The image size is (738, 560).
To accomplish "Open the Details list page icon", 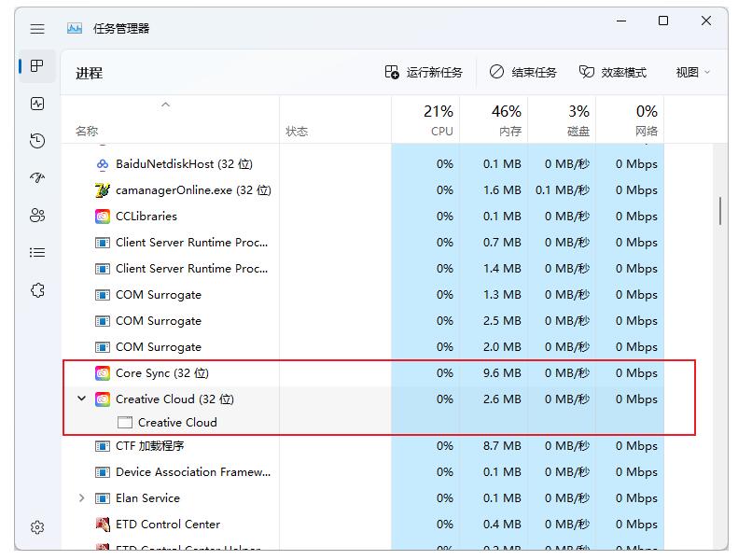I will 37,253.
